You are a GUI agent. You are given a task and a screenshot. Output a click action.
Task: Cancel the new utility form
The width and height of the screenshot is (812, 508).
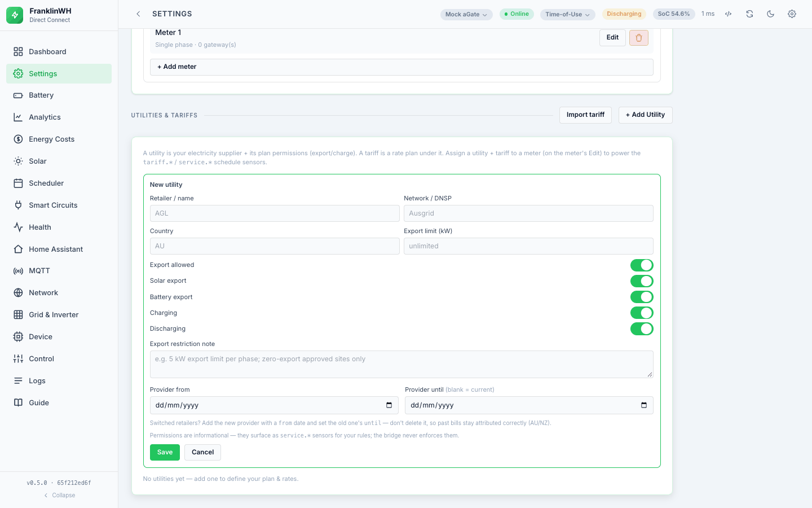[202, 453]
